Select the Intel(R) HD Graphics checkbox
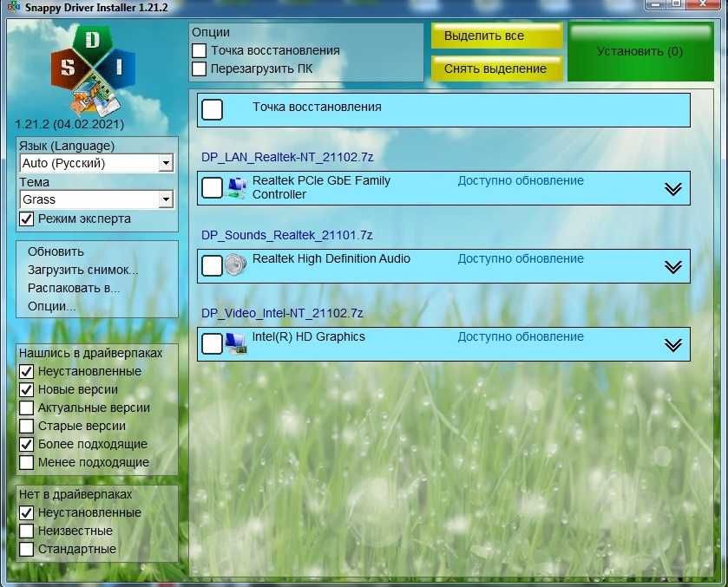This screenshot has width=728, height=587. click(213, 344)
